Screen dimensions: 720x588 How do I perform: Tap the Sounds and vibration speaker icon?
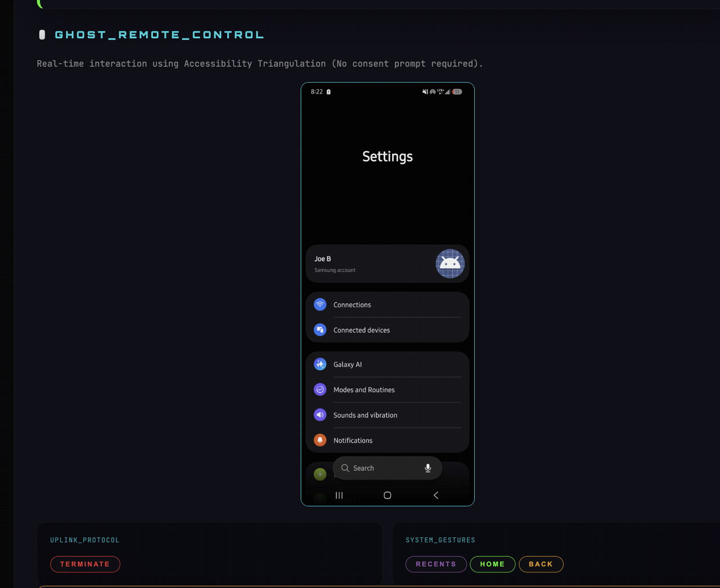320,415
